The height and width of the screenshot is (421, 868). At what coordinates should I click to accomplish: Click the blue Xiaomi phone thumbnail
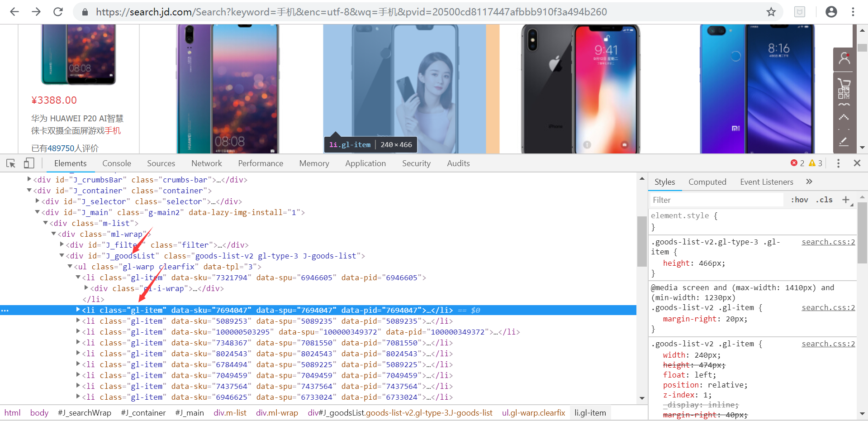pyautogui.click(x=757, y=89)
